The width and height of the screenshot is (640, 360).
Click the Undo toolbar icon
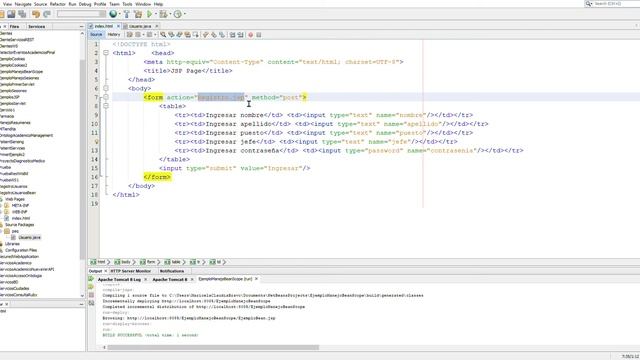point(36,14)
